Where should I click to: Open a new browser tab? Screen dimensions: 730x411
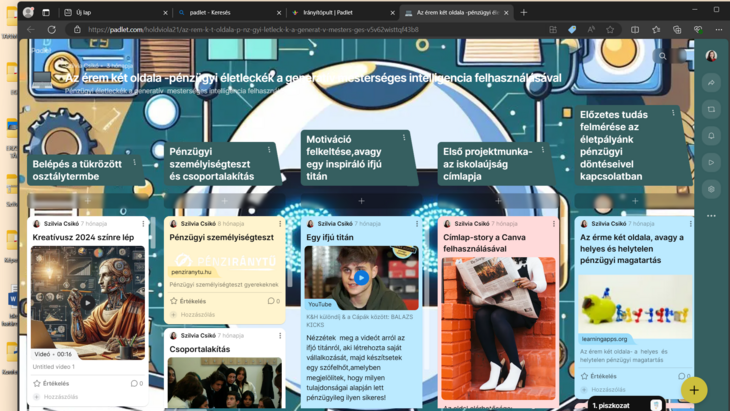pyautogui.click(x=524, y=13)
